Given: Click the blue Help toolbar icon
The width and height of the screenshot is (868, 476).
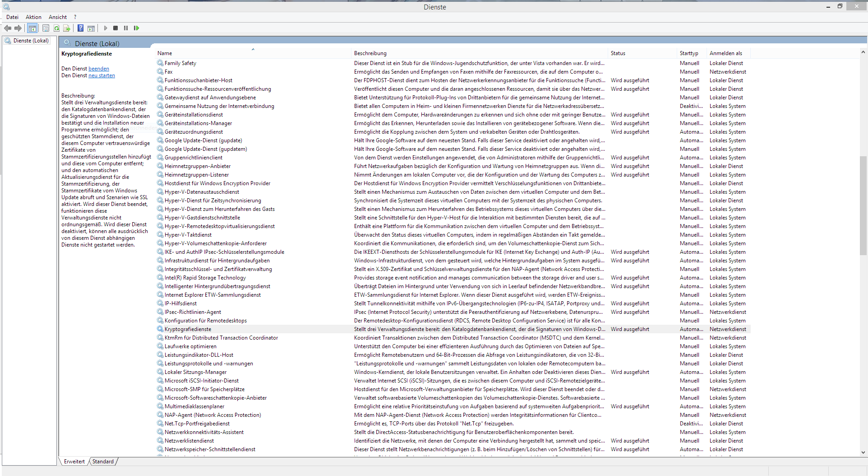Looking at the screenshot, I should (80, 28).
